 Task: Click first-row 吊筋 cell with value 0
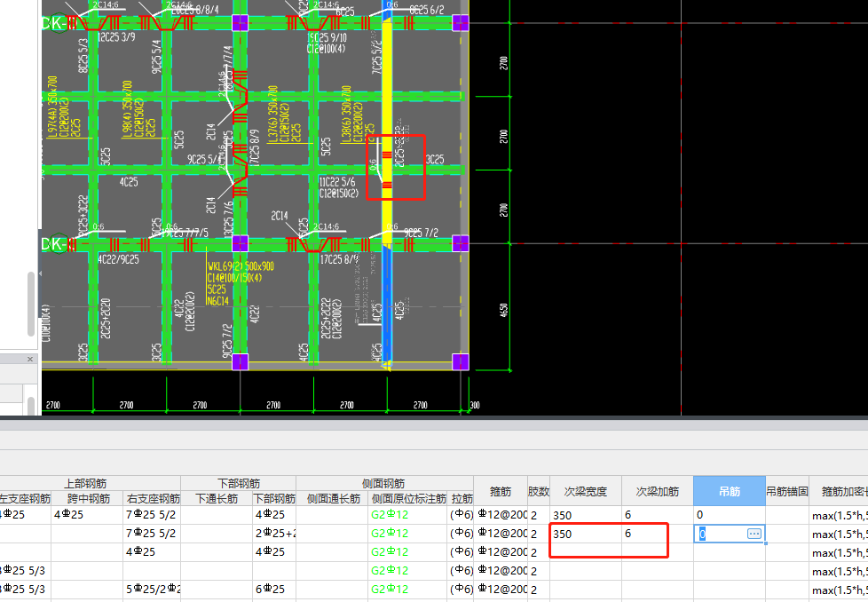click(730, 515)
